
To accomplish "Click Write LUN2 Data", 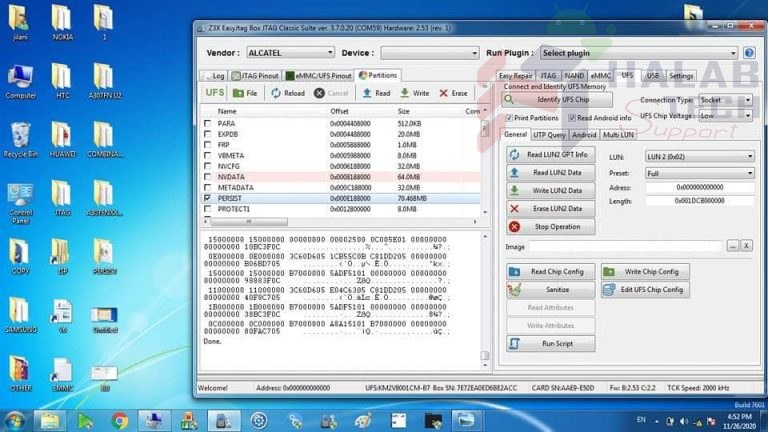I will coord(551,191).
